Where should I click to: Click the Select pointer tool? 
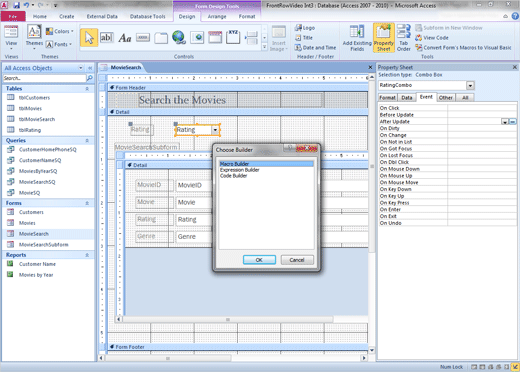coord(89,38)
